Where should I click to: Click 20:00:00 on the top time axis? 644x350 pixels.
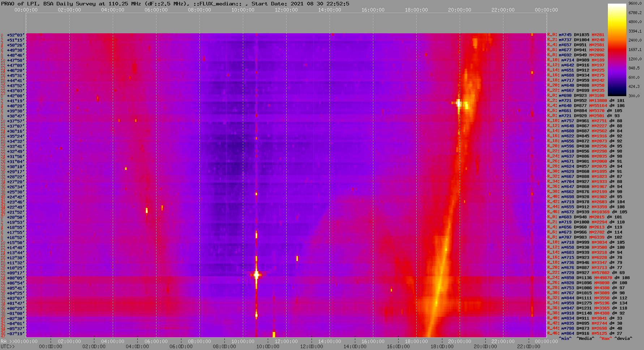(x=460, y=10)
